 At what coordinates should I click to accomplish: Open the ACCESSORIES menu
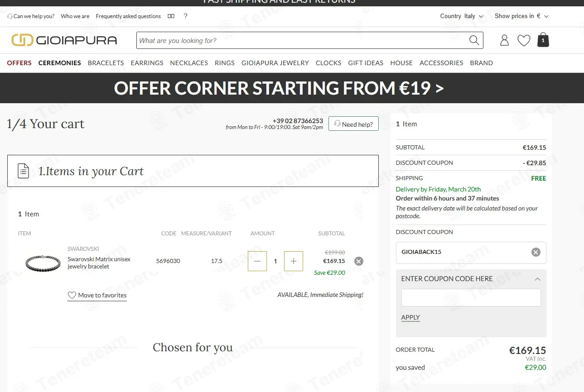pyautogui.click(x=441, y=63)
